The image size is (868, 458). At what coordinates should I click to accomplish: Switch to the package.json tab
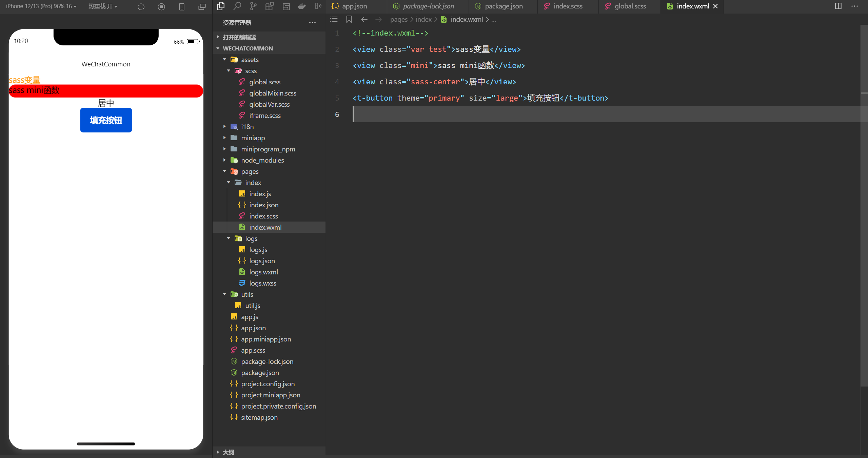504,6
